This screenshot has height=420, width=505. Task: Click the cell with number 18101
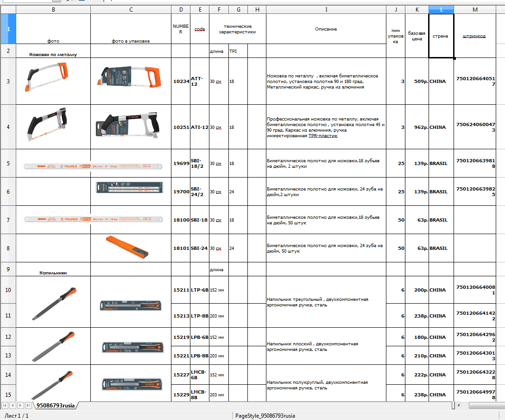(x=181, y=248)
